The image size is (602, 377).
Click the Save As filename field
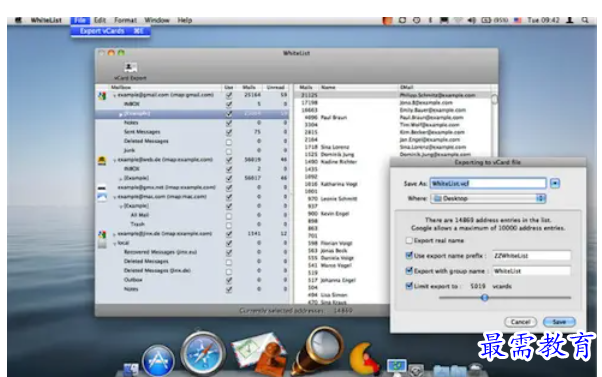pyautogui.click(x=488, y=184)
